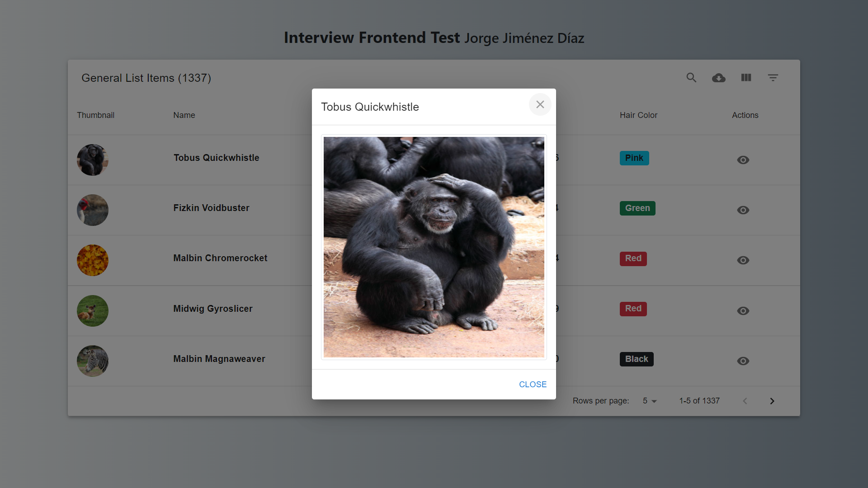Click the search icon in table toolbar
The width and height of the screenshot is (868, 488).
(x=691, y=78)
